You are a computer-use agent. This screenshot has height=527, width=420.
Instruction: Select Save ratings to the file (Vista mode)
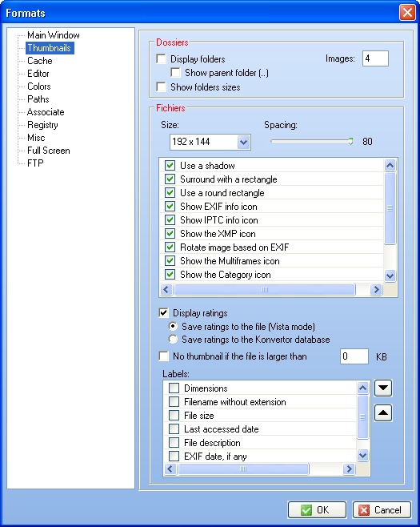[173, 326]
